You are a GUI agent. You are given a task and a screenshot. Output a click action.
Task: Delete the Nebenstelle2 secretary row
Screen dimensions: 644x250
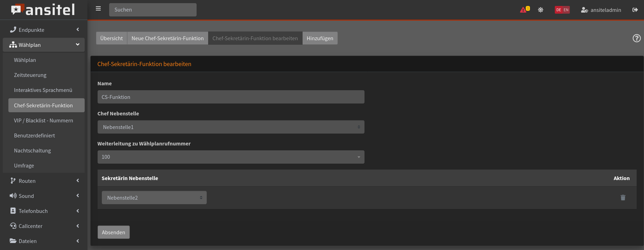pyautogui.click(x=623, y=198)
